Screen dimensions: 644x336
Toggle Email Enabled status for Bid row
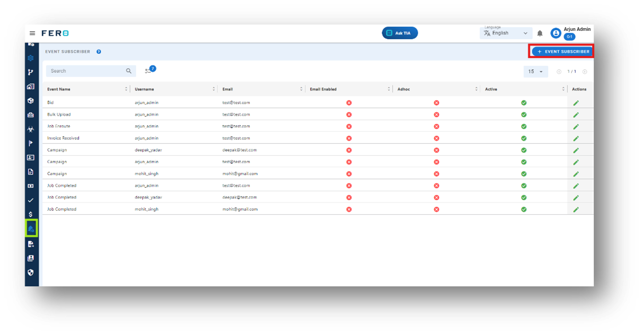(x=349, y=103)
